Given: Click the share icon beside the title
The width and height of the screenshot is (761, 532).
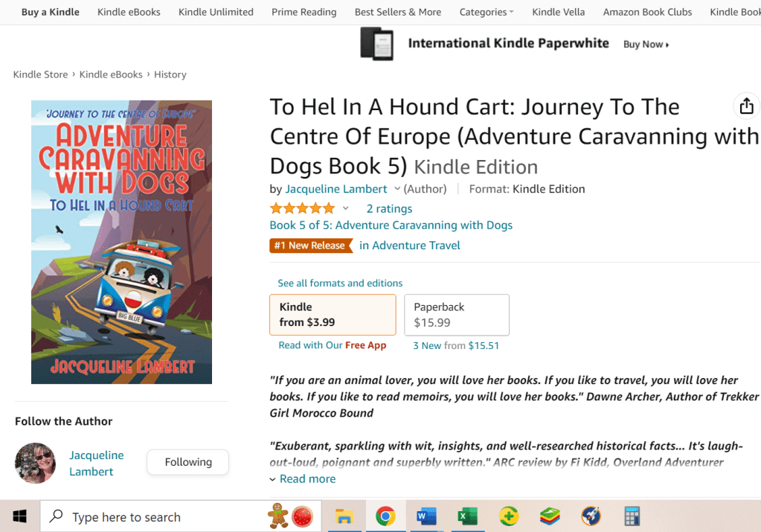Looking at the screenshot, I should click(746, 106).
